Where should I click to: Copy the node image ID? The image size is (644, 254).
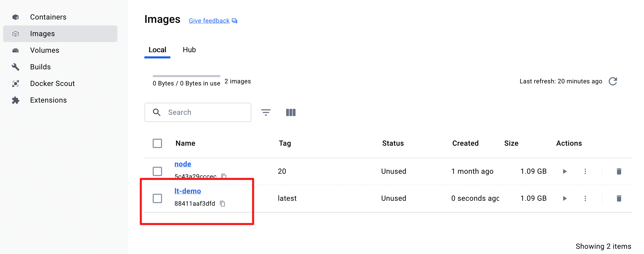point(224,176)
